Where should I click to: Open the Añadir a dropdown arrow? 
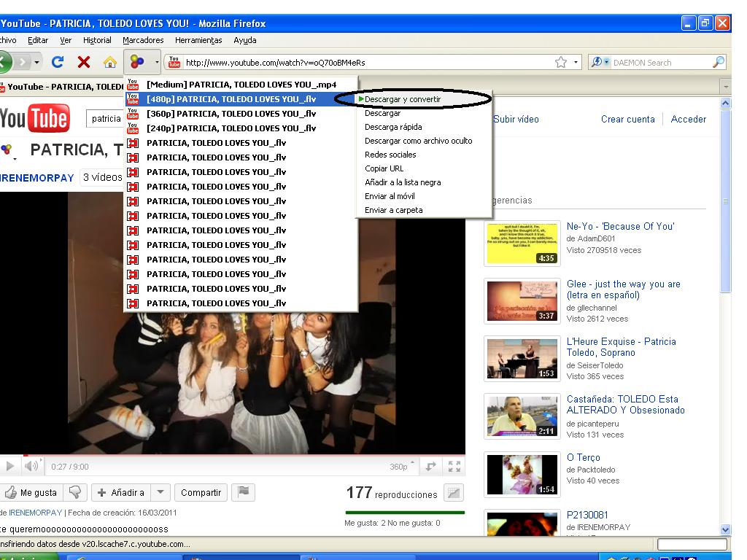(160, 492)
